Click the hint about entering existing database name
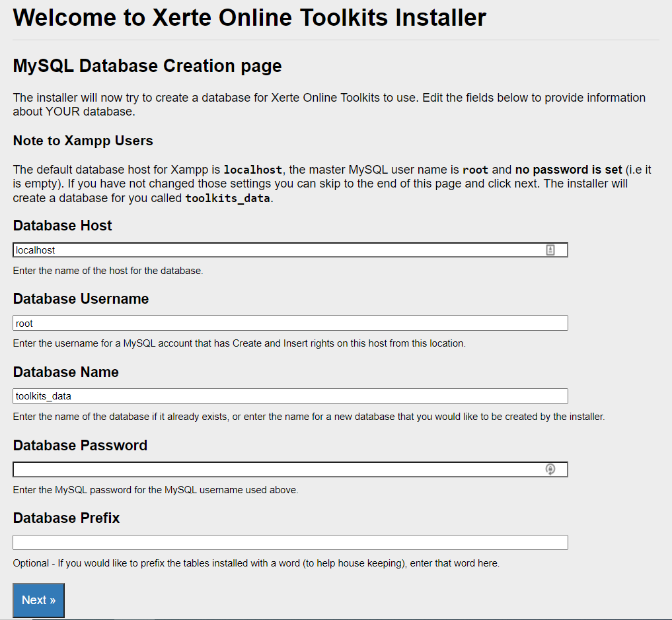The width and height of the screenshot is (672, 620). (309, 417)
